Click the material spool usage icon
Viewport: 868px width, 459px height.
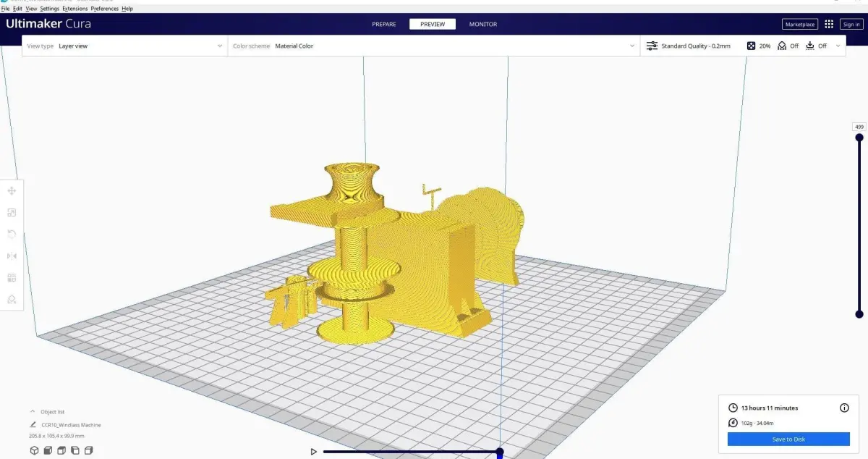coord(733,423)
